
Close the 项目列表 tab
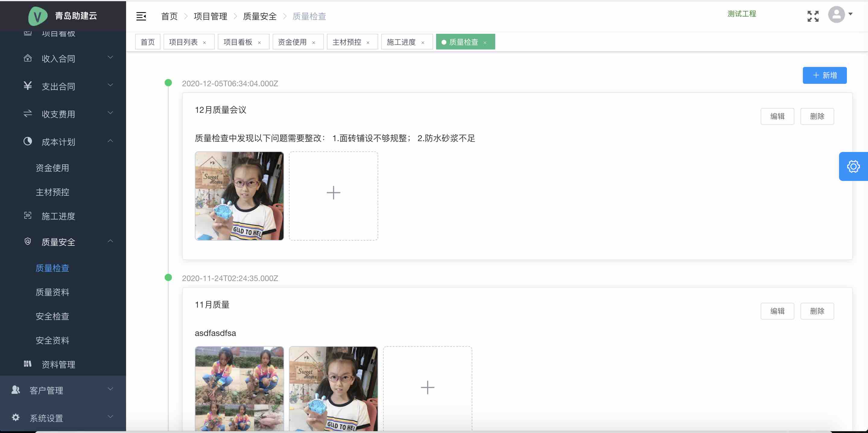click(204, 43)
